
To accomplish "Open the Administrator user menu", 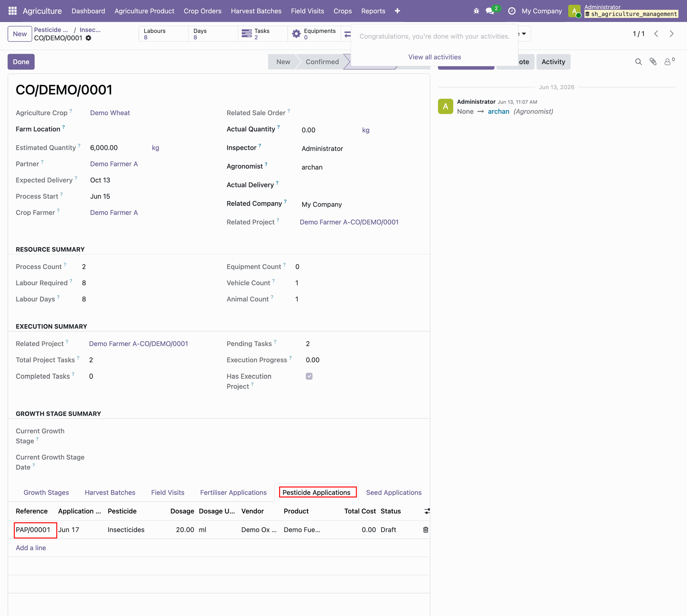I will 623,11.
